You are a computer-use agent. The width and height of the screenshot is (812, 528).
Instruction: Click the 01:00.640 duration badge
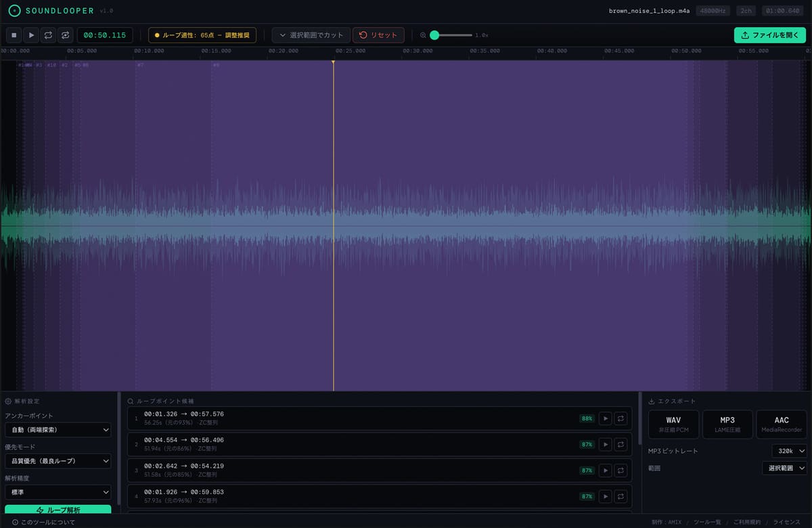[784, 11]
